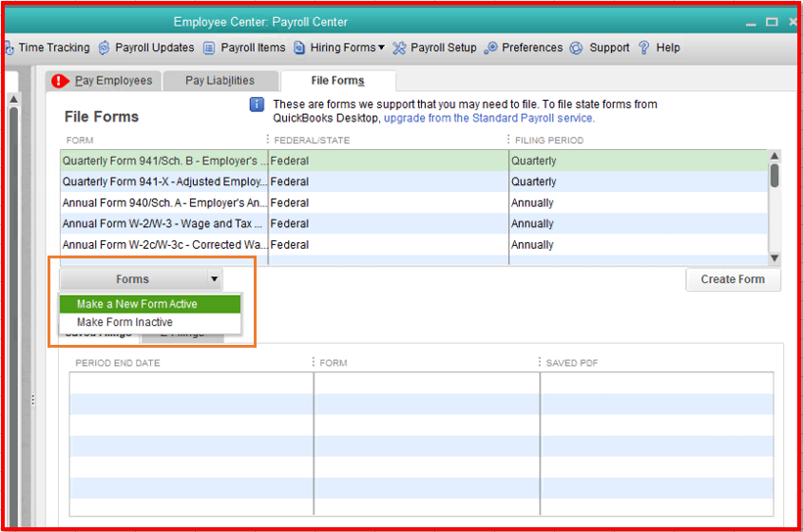Open Payroll Updates
803x532 pixels.
[x=154, y=47]
